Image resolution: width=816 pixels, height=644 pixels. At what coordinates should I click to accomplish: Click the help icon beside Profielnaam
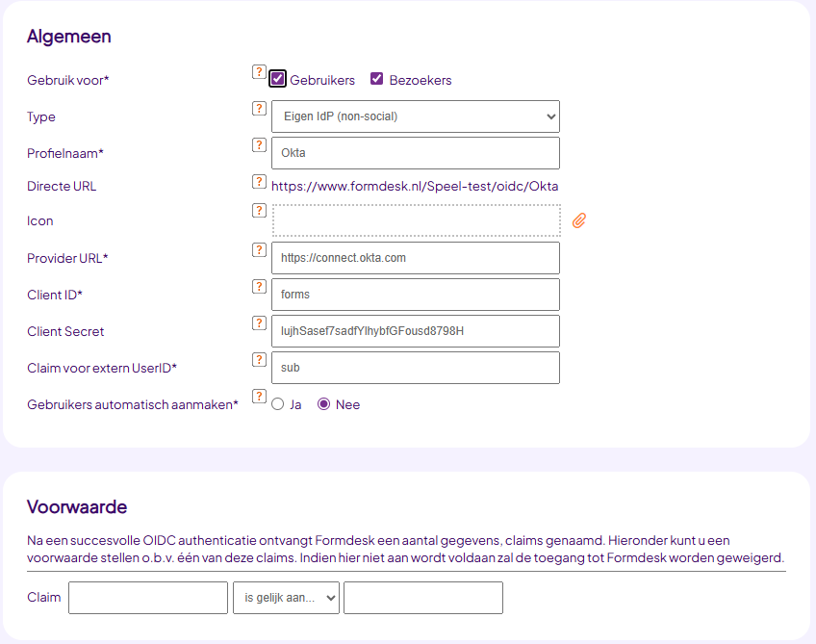[x=259, y=144]
